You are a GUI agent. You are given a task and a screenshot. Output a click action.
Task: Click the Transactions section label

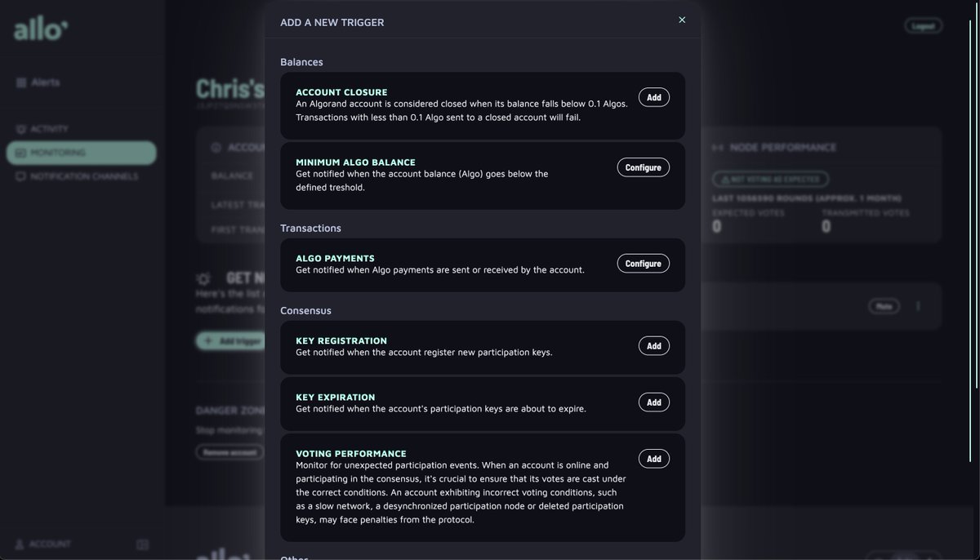[310, 228]
